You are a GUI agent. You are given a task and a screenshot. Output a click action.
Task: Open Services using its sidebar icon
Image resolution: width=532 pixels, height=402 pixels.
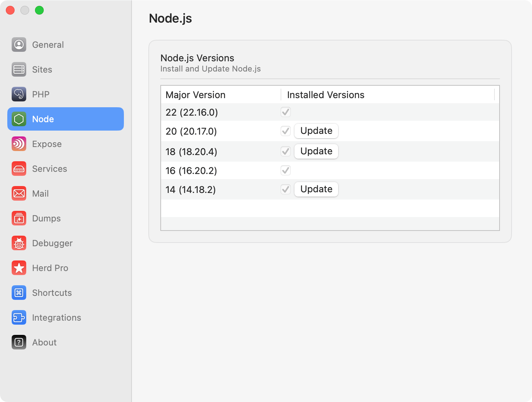19,169
